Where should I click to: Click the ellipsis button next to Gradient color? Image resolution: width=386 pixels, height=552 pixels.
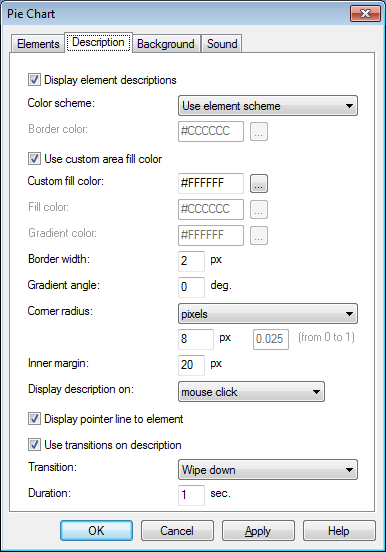tap(259, 236)
